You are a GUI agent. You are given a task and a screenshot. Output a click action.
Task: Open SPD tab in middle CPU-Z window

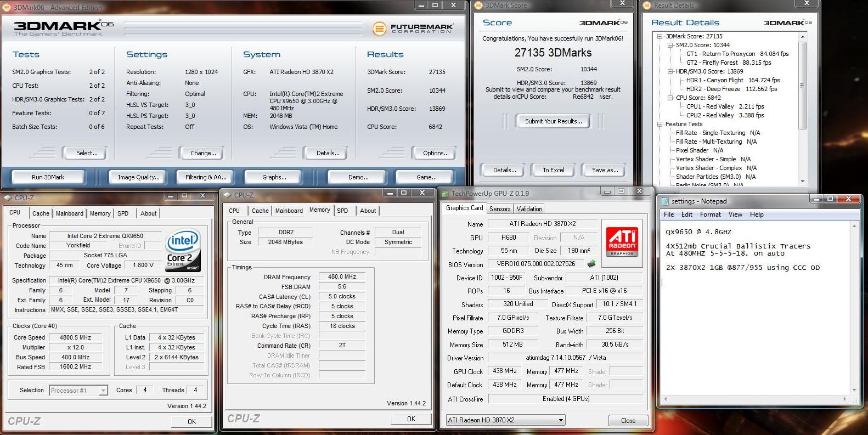pyautogui.click(x=342, y=211)
